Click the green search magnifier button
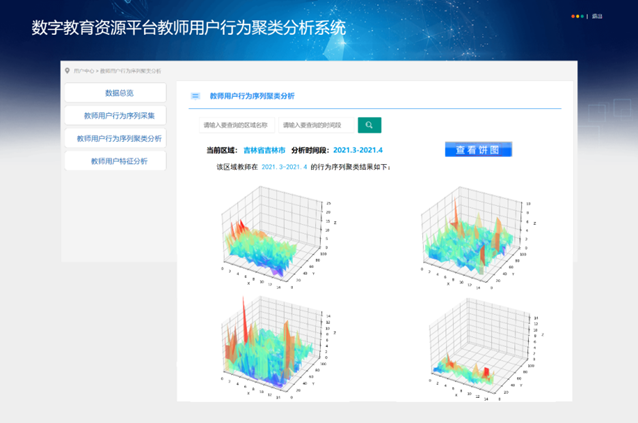This screenshot has height=423, width=638. point(369,125)
